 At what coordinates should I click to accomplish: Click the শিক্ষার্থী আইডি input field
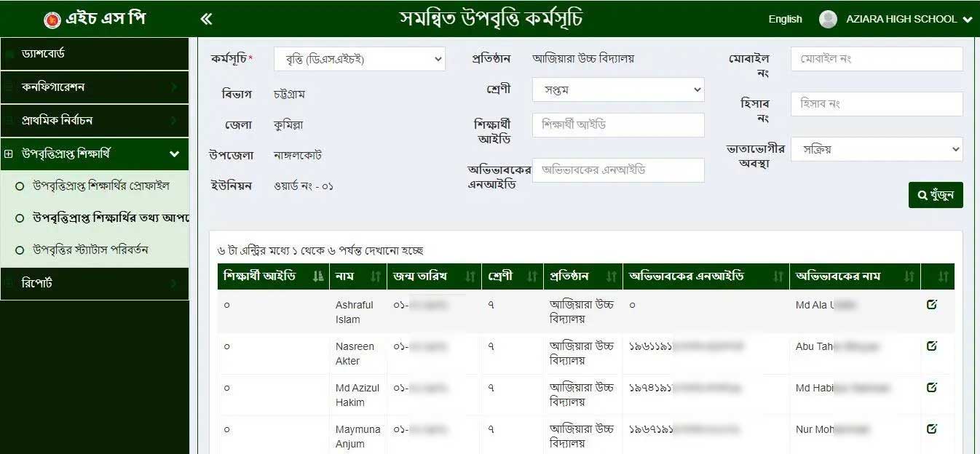click(x=618, y=124)
